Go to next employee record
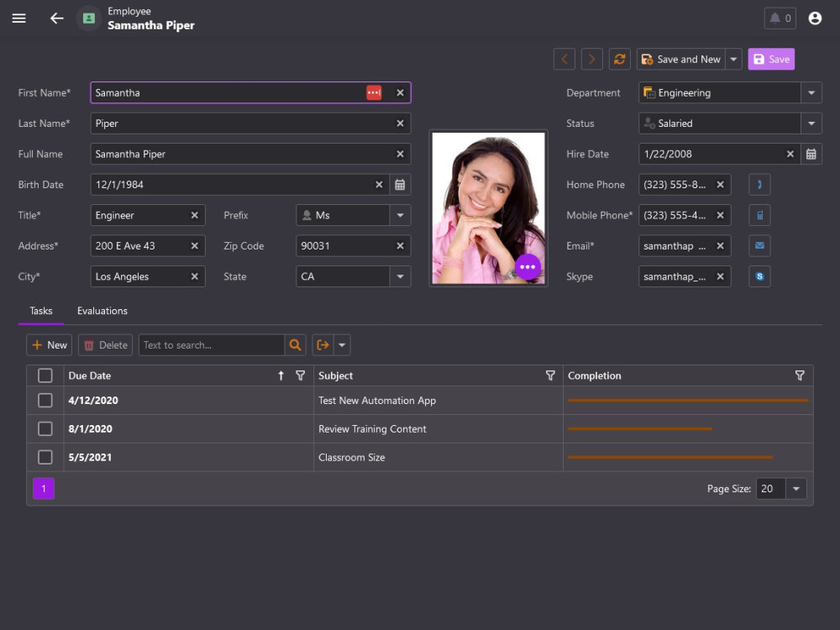 [591, 59]
